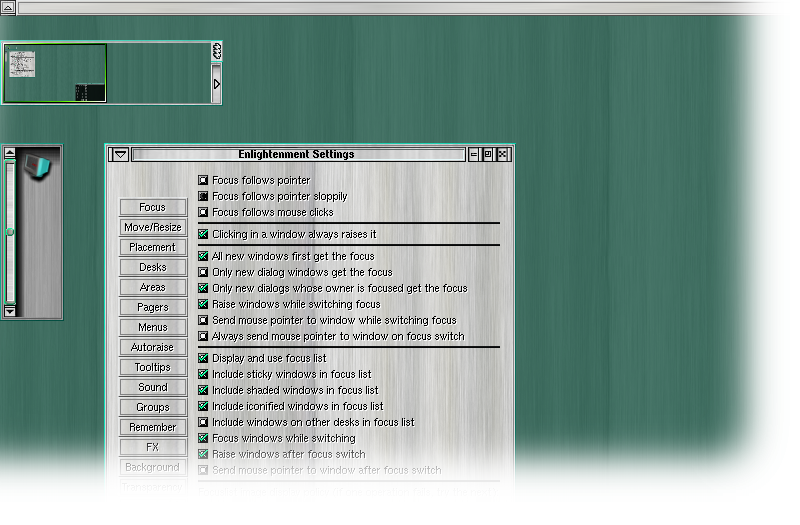
Task: Open the FX settings page
Action: [153, 447]
